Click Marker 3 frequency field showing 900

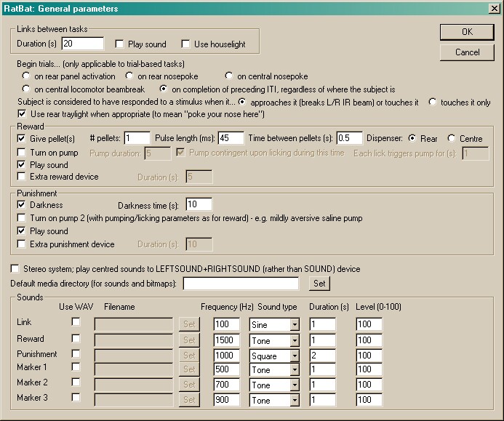coord(227,400)
